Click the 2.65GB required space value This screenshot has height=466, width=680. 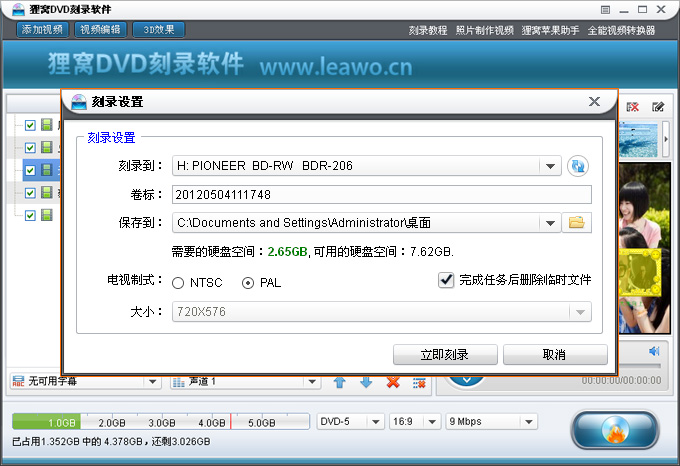pos(288,252)
